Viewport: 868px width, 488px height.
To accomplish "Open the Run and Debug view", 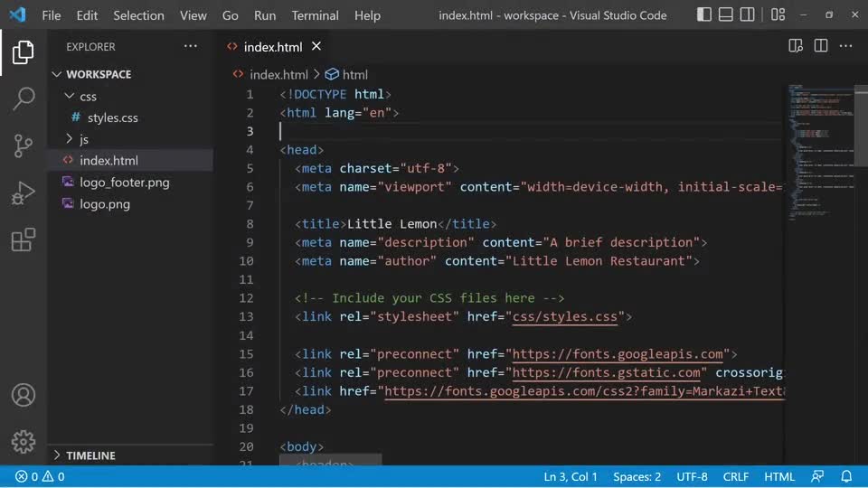I will click(24, 192).
